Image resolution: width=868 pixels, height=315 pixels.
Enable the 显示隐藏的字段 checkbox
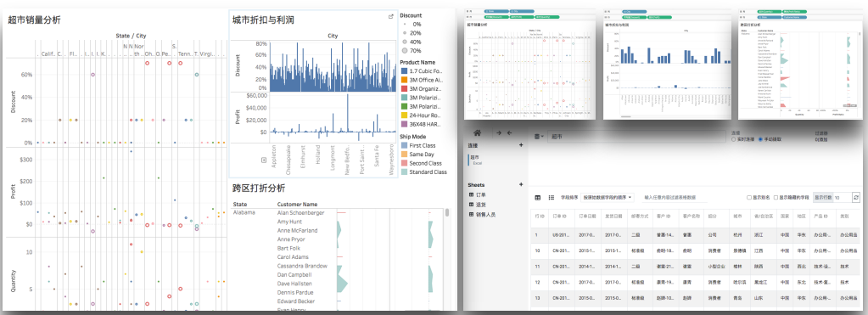(x=776, y=197)
